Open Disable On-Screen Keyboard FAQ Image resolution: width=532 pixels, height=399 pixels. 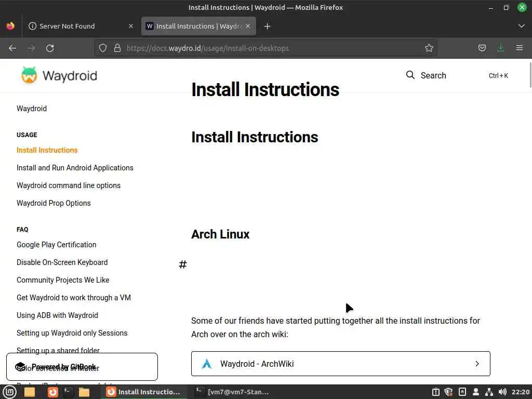coord(62,262)
